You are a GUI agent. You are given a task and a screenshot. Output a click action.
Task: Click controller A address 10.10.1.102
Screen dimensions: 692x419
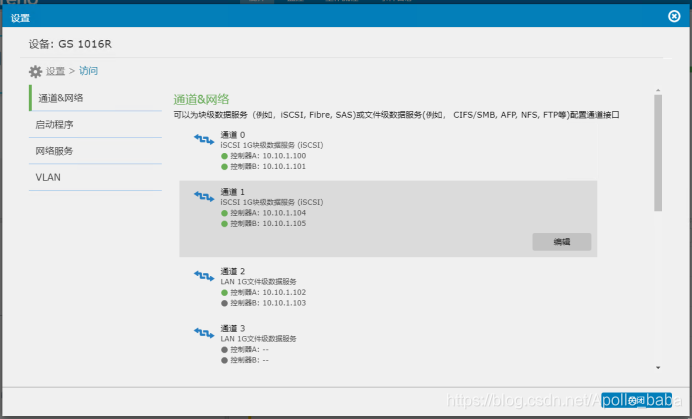click(x=284, y=292)
